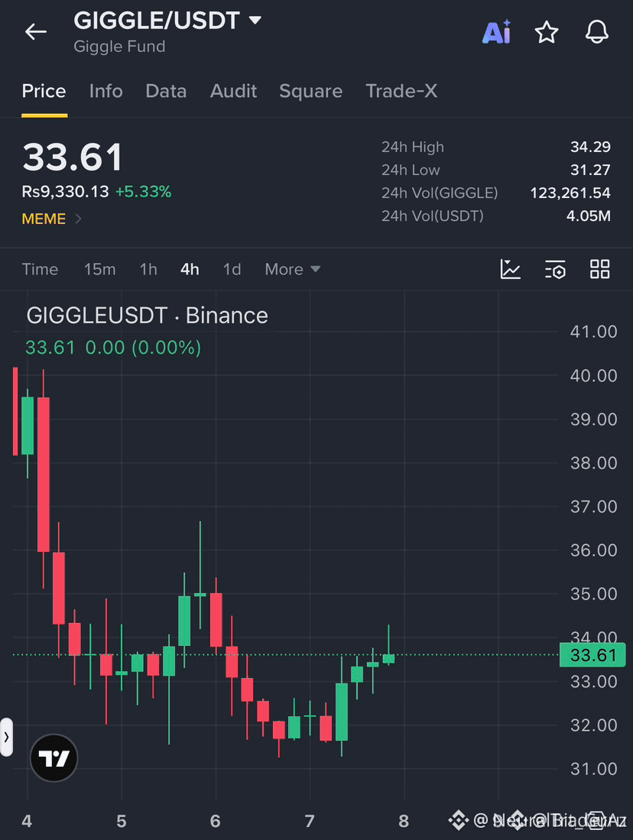The image size is (633, 840).
Task: Open chart indicators line-graph icon
Action: coord(510,269)
